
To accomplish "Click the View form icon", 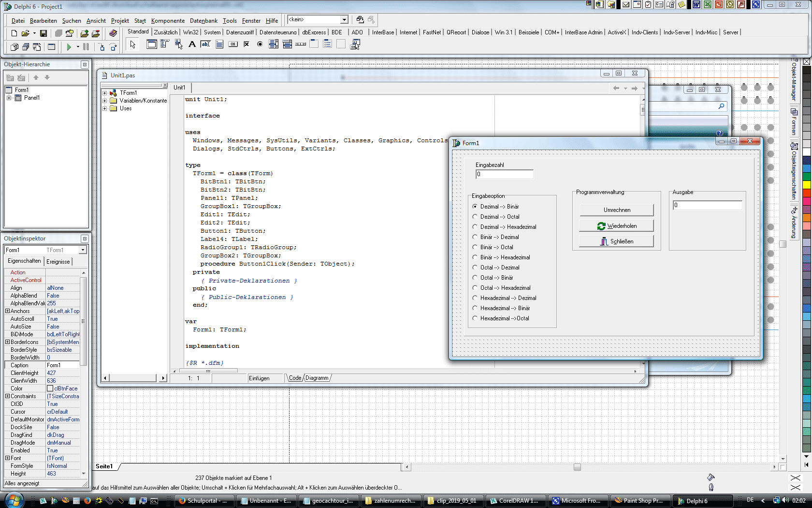I will coord(25,47).
